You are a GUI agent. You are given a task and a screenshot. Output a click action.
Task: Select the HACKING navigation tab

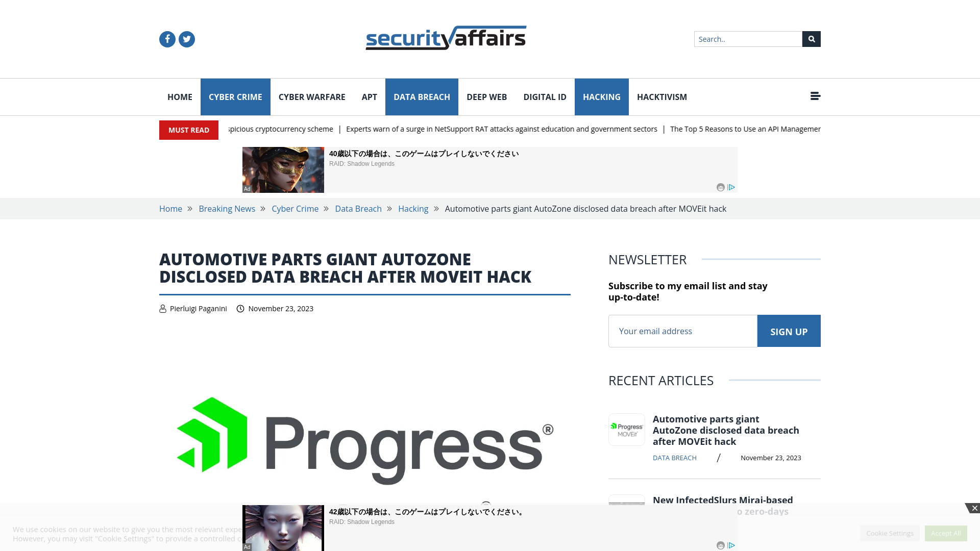(601, 97)
